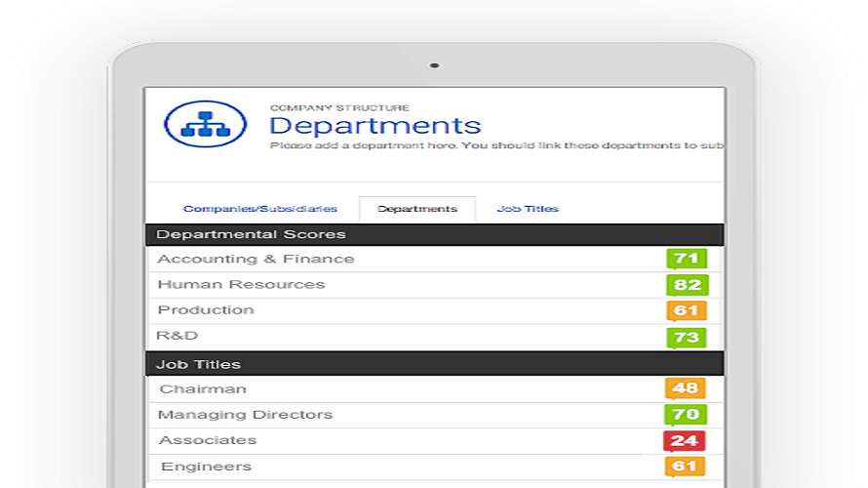Open the Companies/Subsidiaries tab
The height and width of the screenshot is (488, 868).
260,209
